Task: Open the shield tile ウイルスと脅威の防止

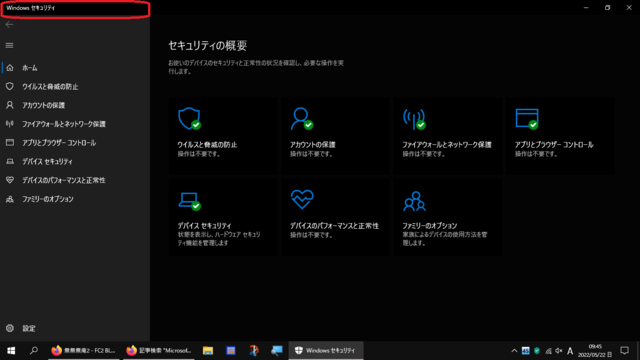Action: click(x=223, y=136)
